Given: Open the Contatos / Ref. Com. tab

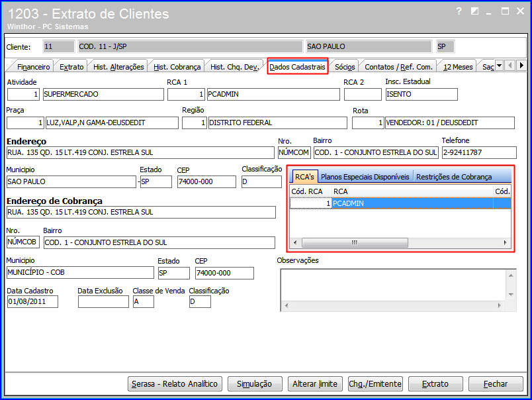Looking at the screenshot, I should [398, 67].
